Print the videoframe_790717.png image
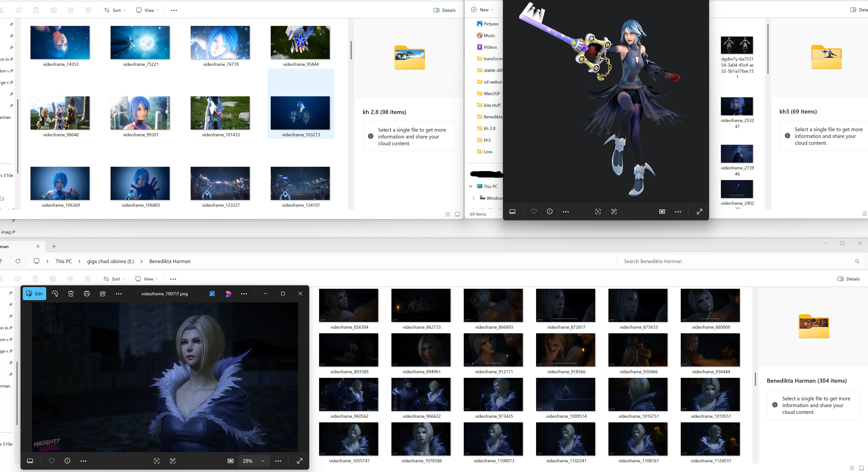This screenshot has height=472, width=868. point(87,294)
